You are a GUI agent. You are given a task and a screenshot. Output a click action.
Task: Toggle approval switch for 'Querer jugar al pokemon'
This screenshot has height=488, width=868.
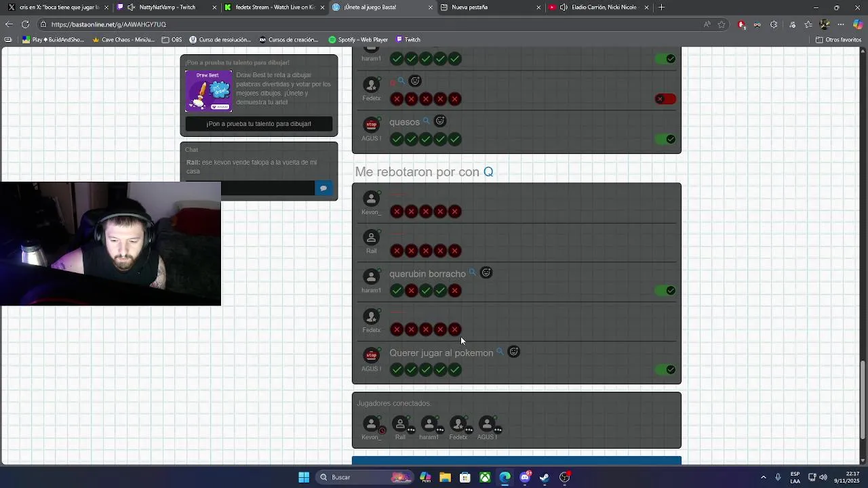[x=665, y=369]
